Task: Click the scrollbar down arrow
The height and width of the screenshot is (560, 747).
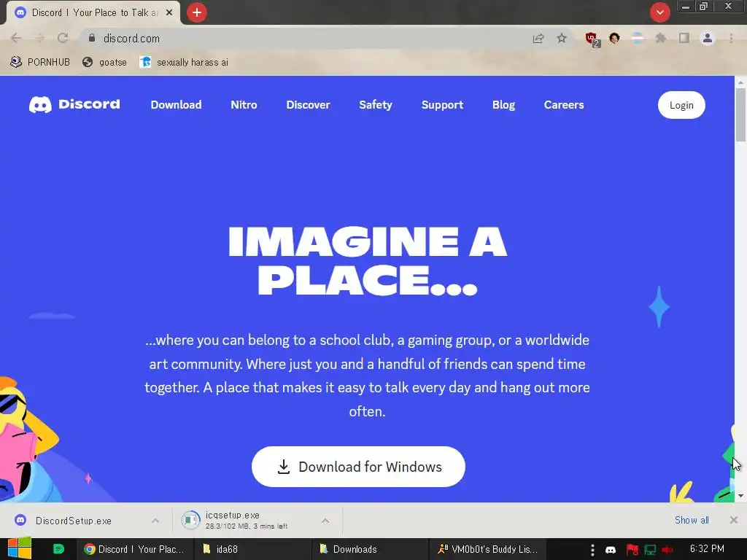Action: tap(740, 496)
